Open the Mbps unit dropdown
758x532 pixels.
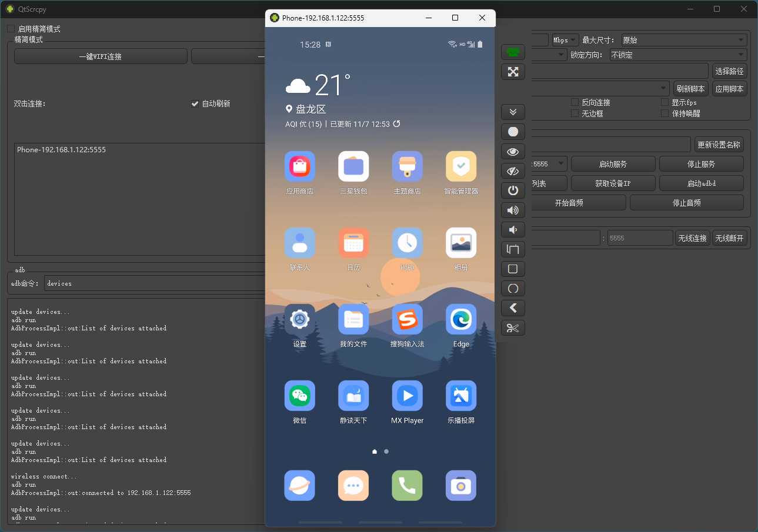pyautogui.click(x=565, y=40)
